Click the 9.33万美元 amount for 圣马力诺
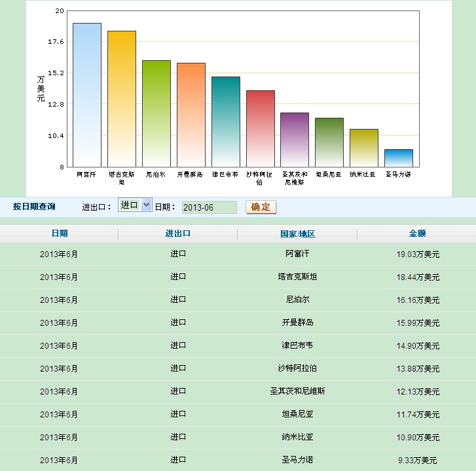The width and height of the screenshot is (476, 471). point(417,460)
